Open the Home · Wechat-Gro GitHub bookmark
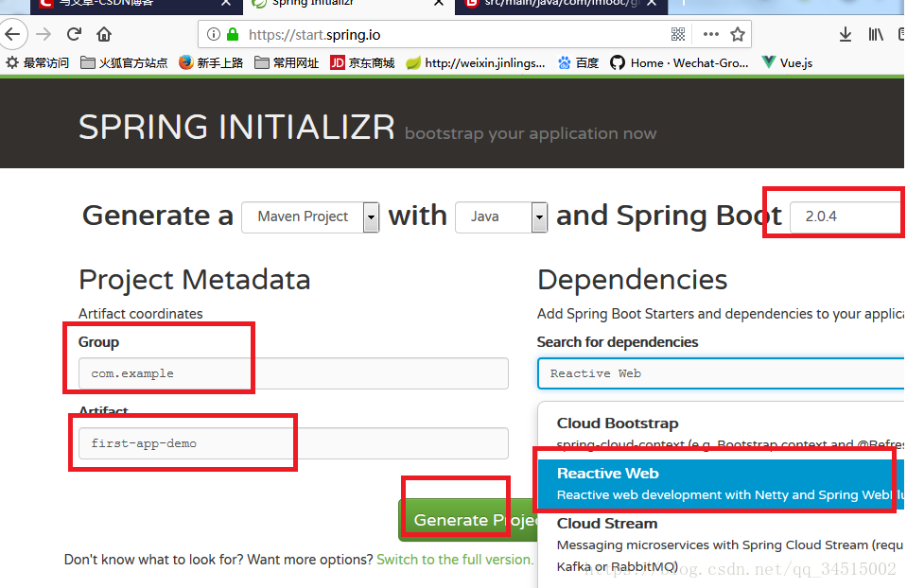Viewport: 907px width, 588px height. coord(679,62)
